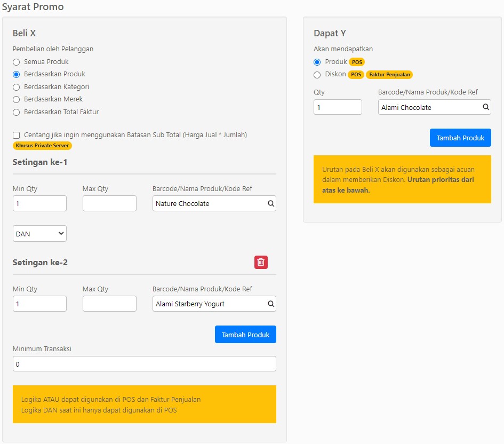Click the Setingan ke-1 heading
The width and height of the screenshot is (504, 444).
tap(40, 162)
